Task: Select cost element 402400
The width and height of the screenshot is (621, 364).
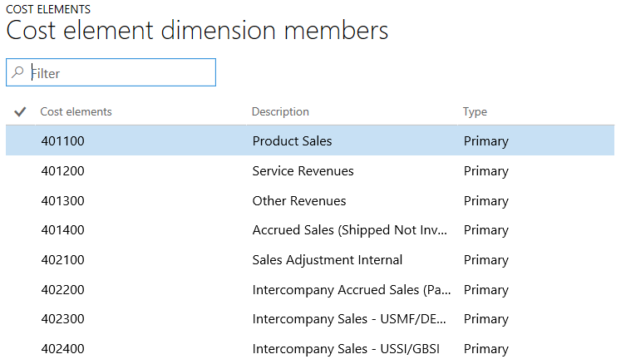Action: click(x=62, y=348)
